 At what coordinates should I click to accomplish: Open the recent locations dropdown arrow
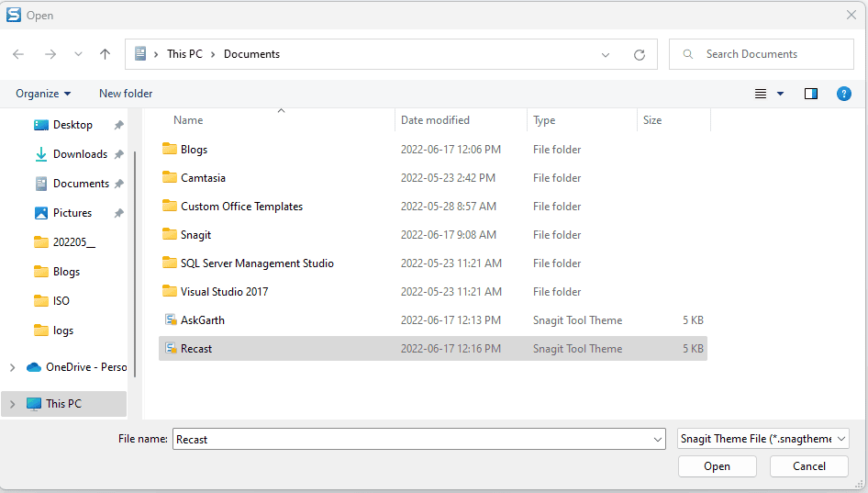coord(78,54)
